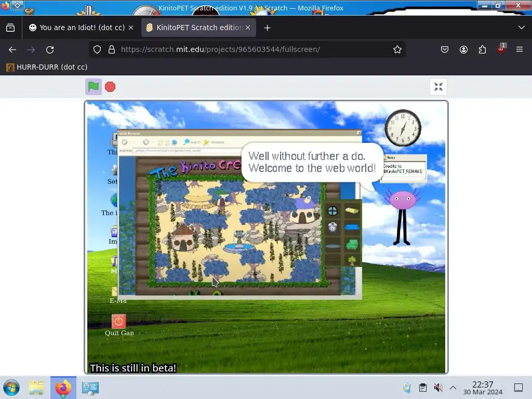Click the blue fountain on the map

tap(239, 243)
